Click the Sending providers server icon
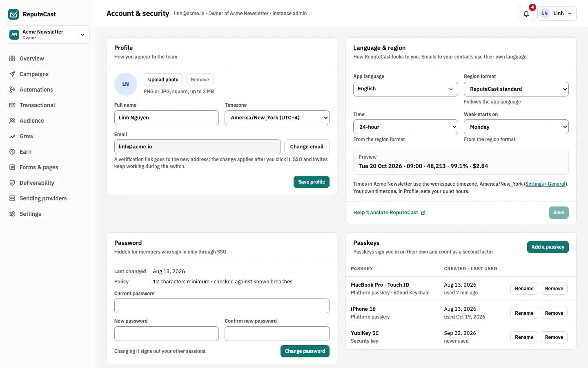 (12, 198)
